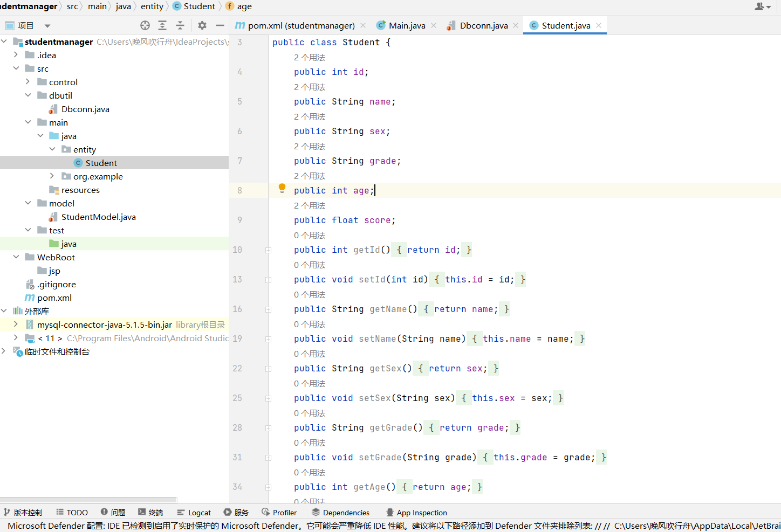Click the Expand All icon in the project toolbar

pyautogui.click(x=162, y=25)
